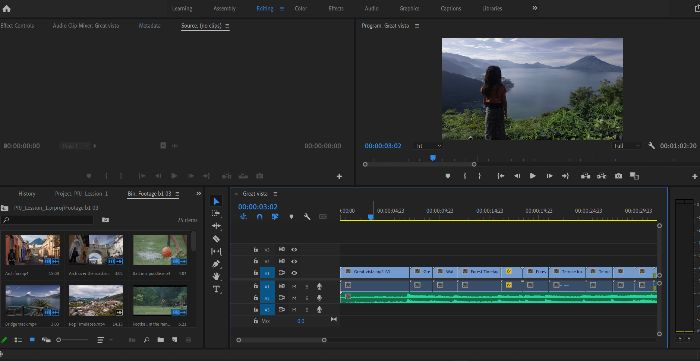700x361 pixels.
Task: Open the Project lesson tab
Action: (81, 194)
